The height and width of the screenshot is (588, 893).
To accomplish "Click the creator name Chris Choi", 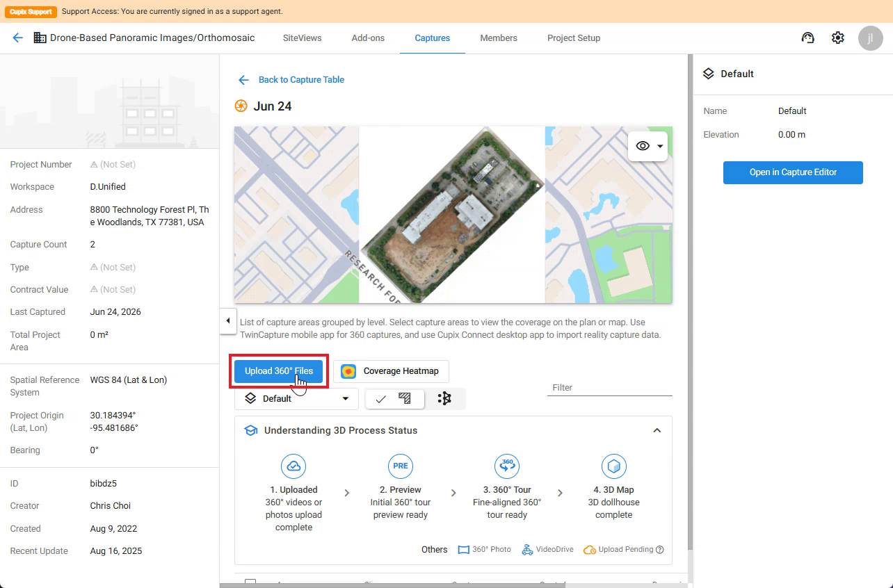I will pyautogui.click(x=111, y=506).
